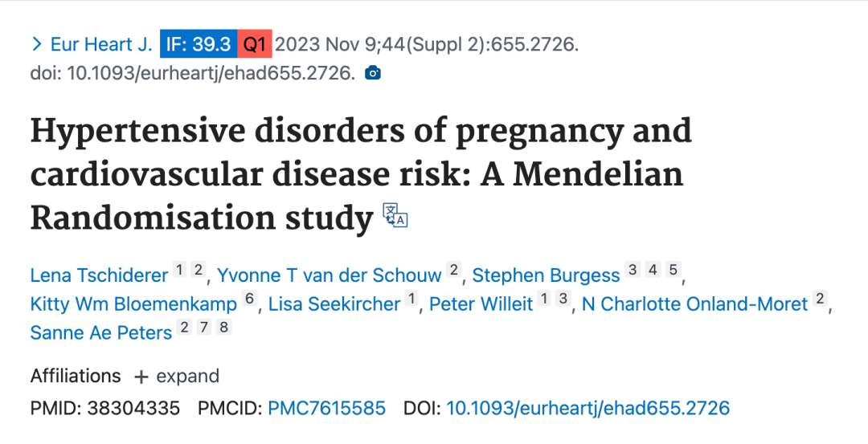Click the translate icon after the title
This screenshot has height=444, width=868.
coord(395,215)
